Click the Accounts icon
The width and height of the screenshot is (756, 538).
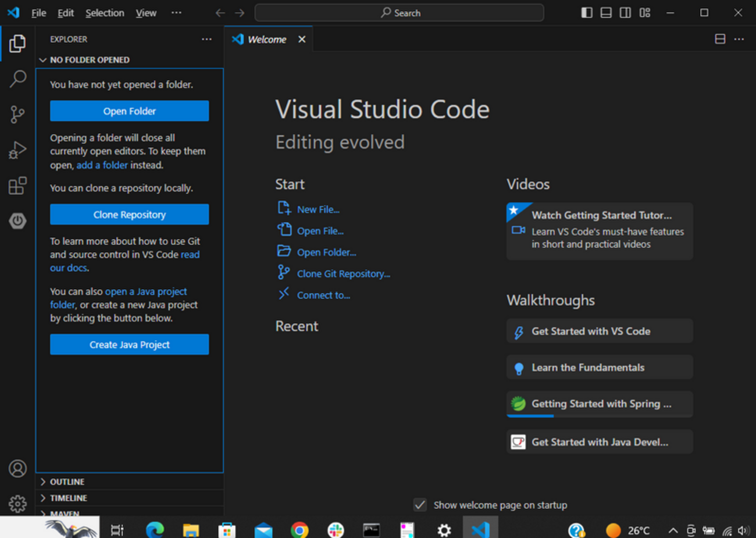coord(17,468)
